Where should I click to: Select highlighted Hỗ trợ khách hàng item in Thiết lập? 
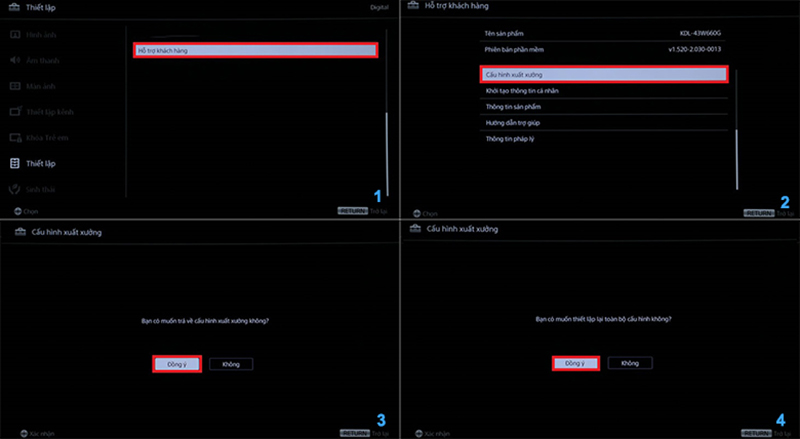255,50
